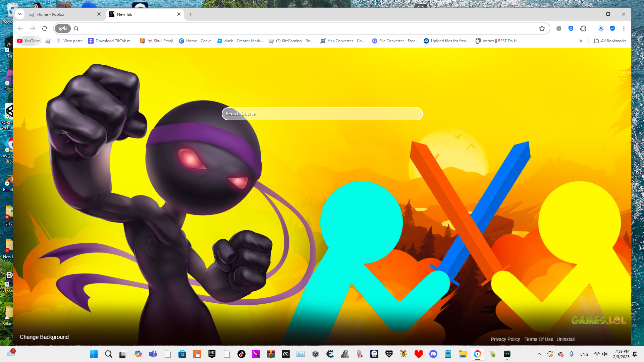Click the red heart taskbar icon
Viewport: 644px width, 362px height.
pyautogui.click(x=419, y=354)
